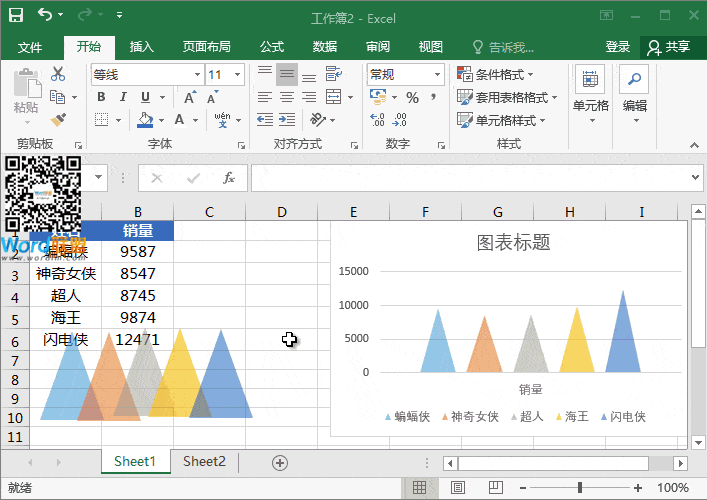The height and width of the screenshot is (500, 707).
Task: Toggle italic formatting with the I button
Action: click(123, 97)
